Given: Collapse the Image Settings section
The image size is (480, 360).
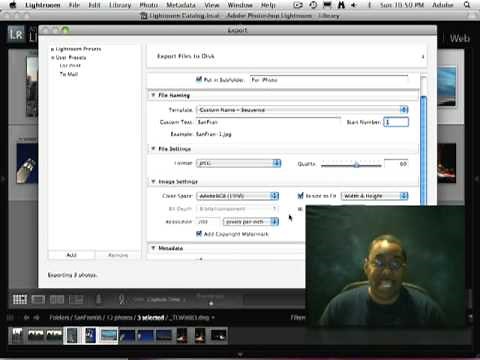Looking at the screenshot, I should tap(153, 182).
